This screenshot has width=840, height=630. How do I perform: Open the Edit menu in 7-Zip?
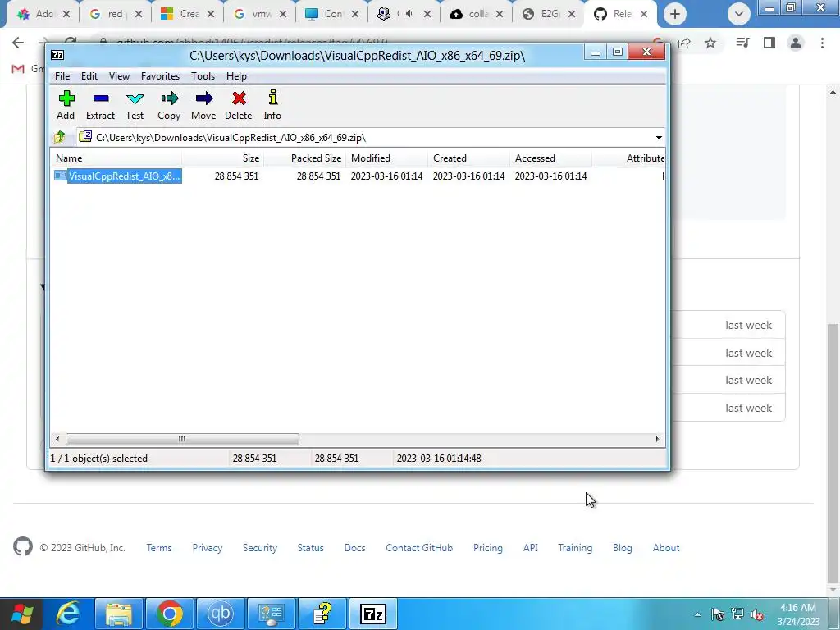coord(89,76)
